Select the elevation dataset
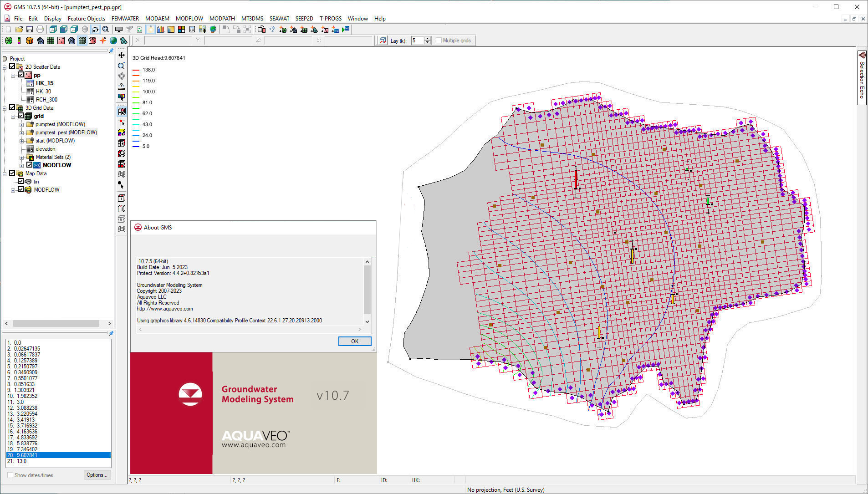868x494 pixels. (x=46, y=149)
